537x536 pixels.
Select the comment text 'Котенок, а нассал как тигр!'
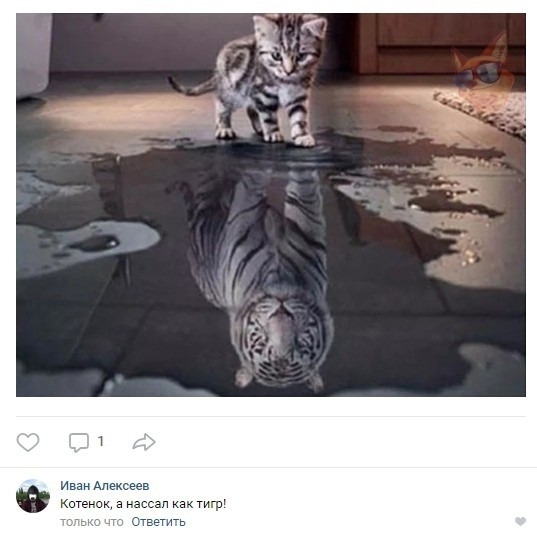pos(143,504)
